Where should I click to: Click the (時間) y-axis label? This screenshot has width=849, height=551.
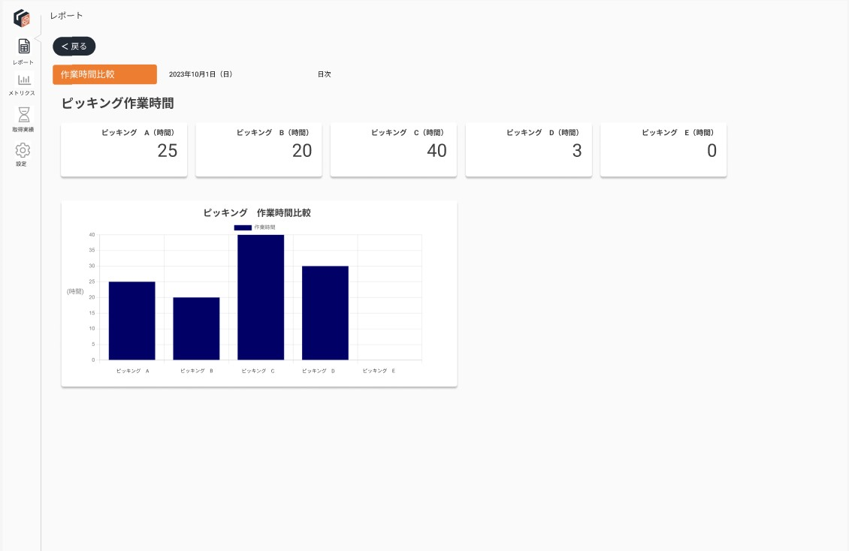click(x=75, y=291)
